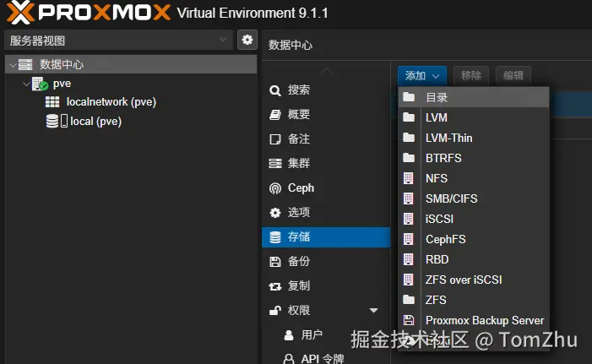
Task: Click the 移除 button
Action: point(470,75)
